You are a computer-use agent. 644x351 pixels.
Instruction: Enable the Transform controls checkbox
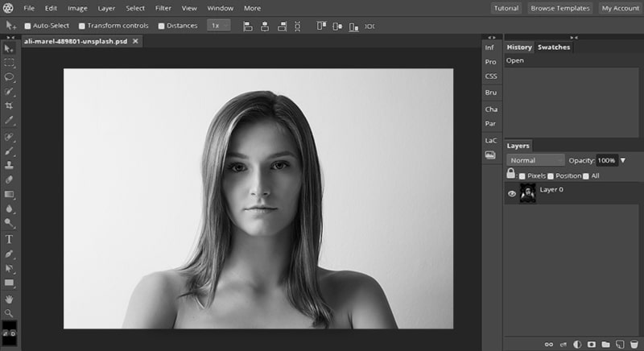pos(82,26)
